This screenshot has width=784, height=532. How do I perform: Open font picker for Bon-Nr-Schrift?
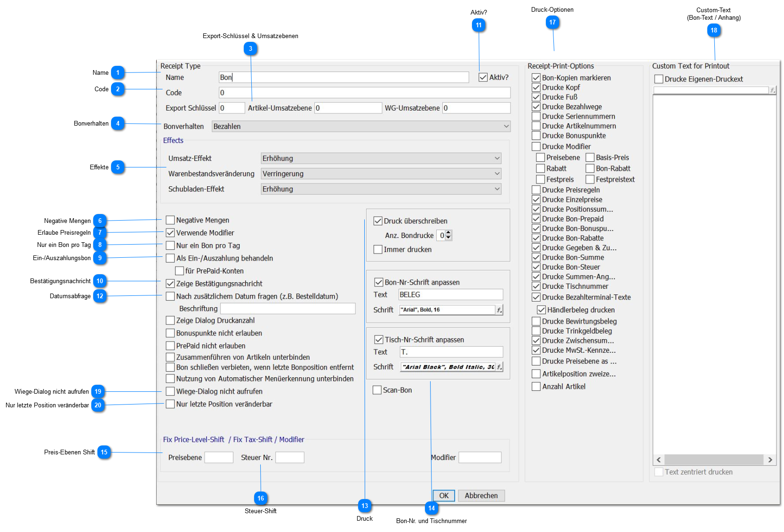499,310
